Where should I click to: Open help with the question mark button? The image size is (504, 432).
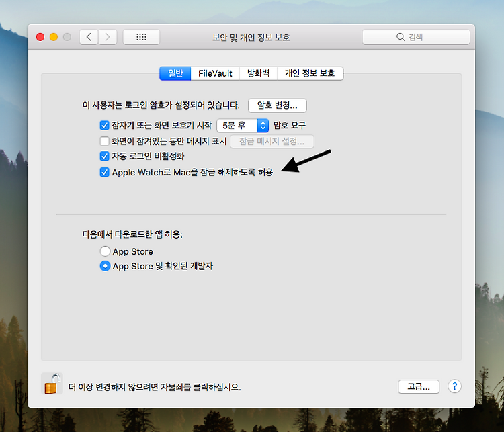pos(454,386)
